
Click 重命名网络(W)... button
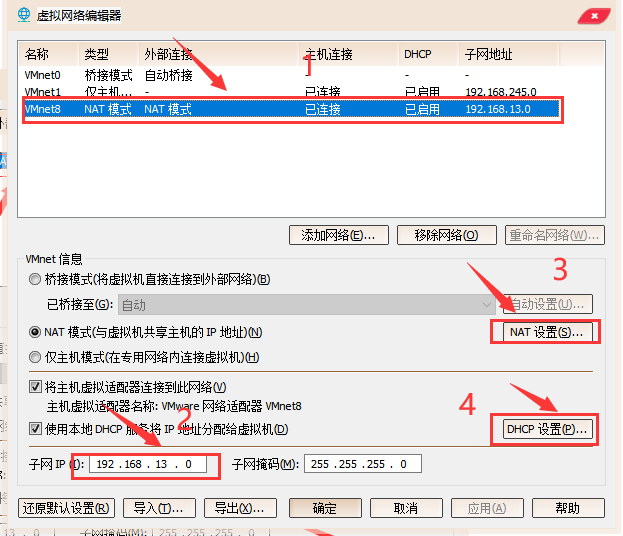click(x=555, y=235)
